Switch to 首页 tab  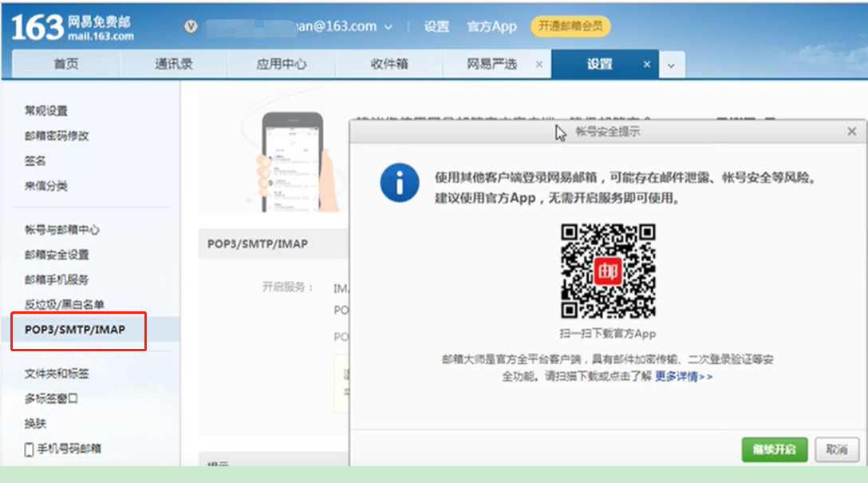(x=66, y=64)
